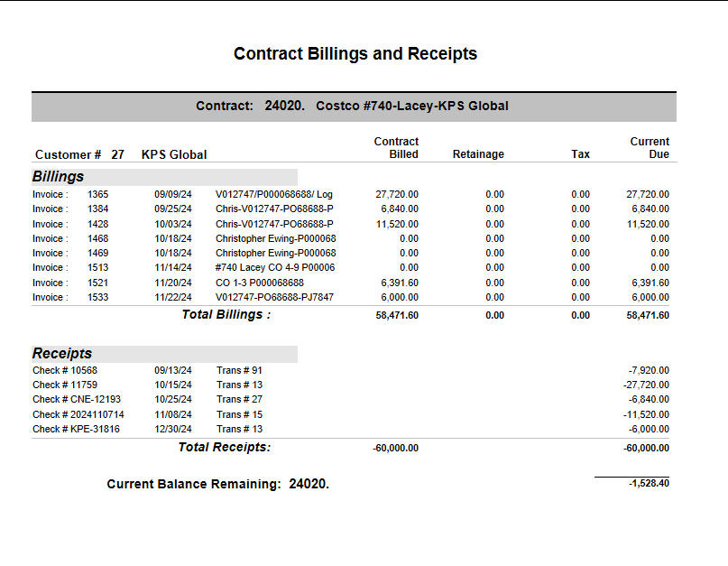Click receipt date 12/30/24
The height and width of the screenshot is (566, 728).
click(172, 429)
